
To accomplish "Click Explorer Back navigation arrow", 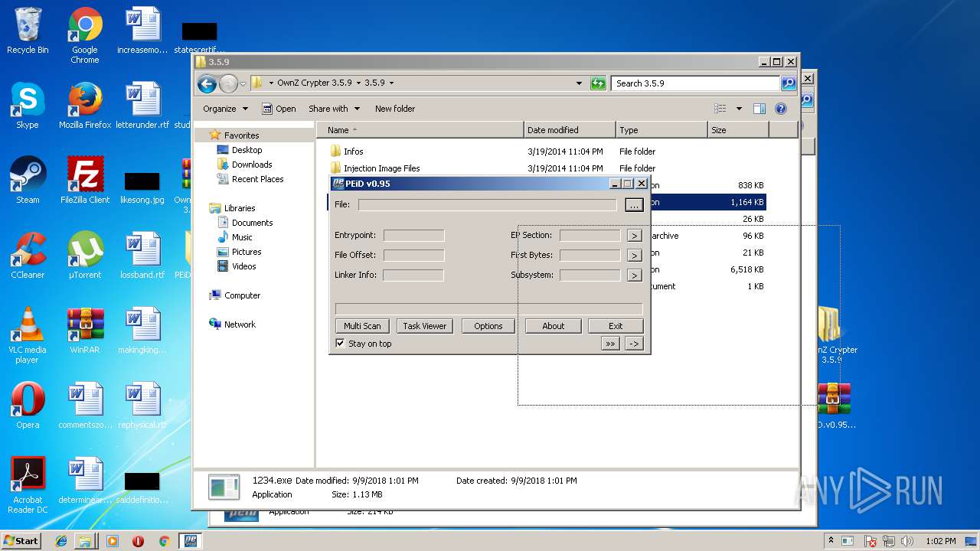I will [x=207, y=83].
